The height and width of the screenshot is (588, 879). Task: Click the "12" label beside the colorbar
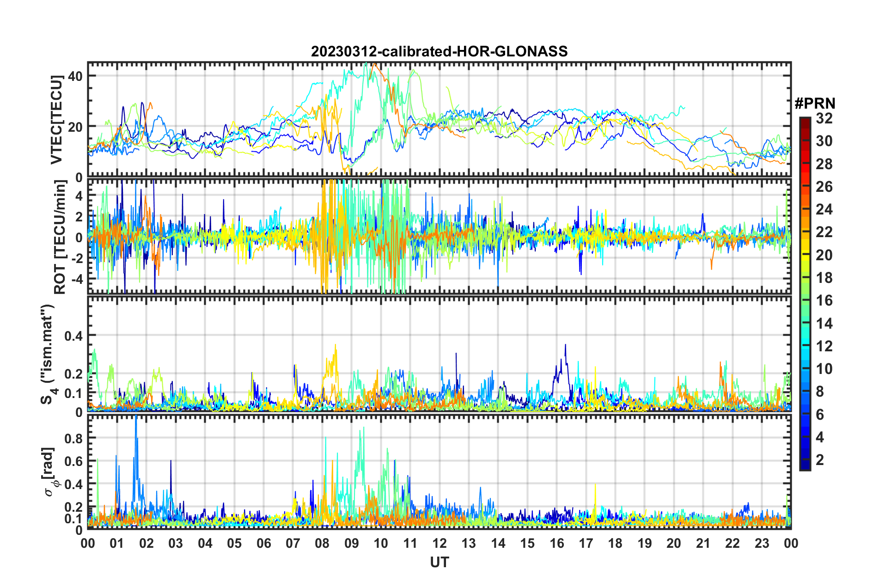(x=824, y=346)
